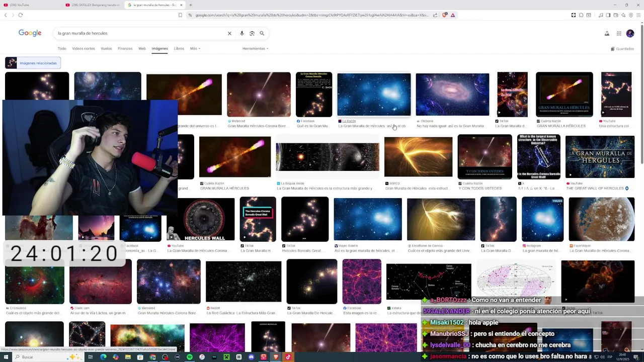Bookmark this page icon in address bar
644x362 pixels.
pyautogui.click(x=180, y=15)
